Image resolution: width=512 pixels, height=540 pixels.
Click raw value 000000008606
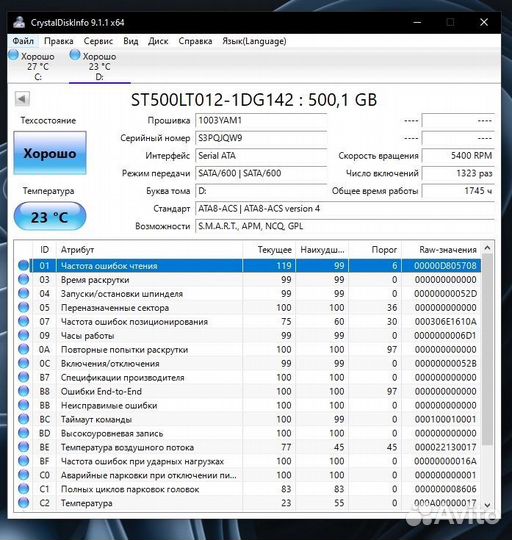pos(445,489)
